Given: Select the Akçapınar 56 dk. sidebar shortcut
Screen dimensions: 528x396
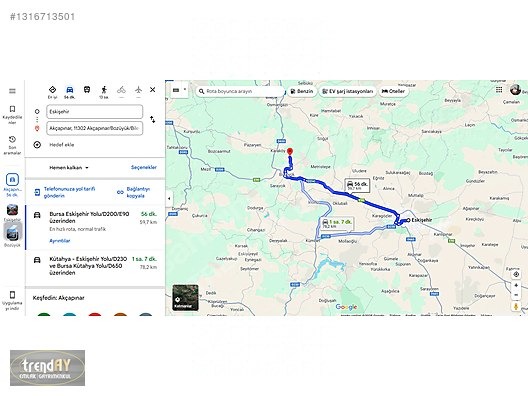Looking at the screenshot, I should pyautogui.click(x=12, y=185).
